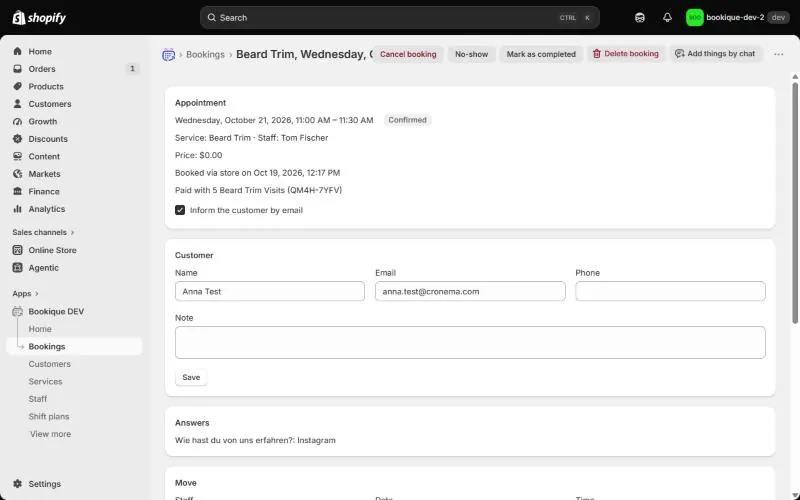This screenshot has width=800, height=500.
Task: Open Services under Bookique DEV
Action: pos(45,382)
